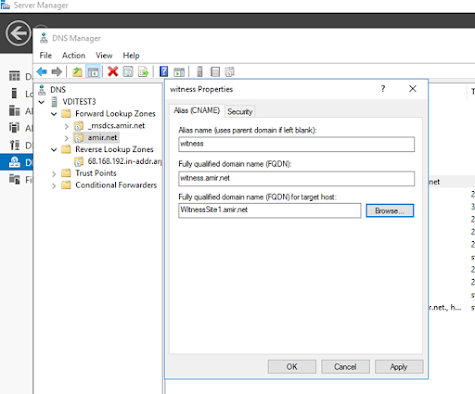Click the FQDN field showing witness.amir.net
The image size is (475, 394).
pyautogui.click(x=297, y=178)
